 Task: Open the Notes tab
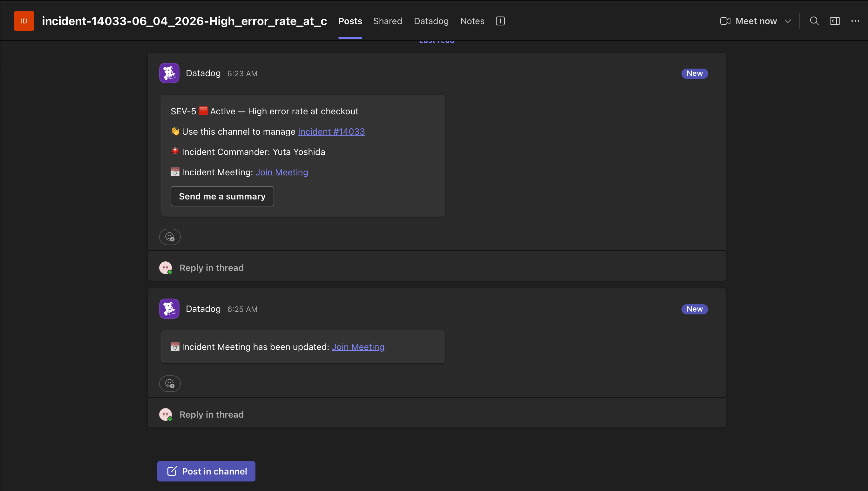[x=472, y=21]
